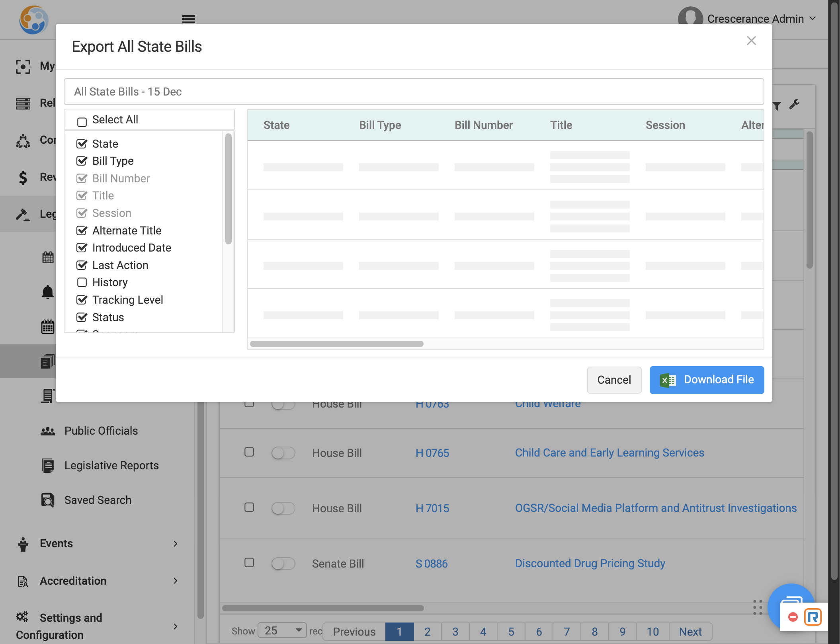Check the Select All checkbox
The height and width of the screenshot is (644, 840).
[82, 122]
